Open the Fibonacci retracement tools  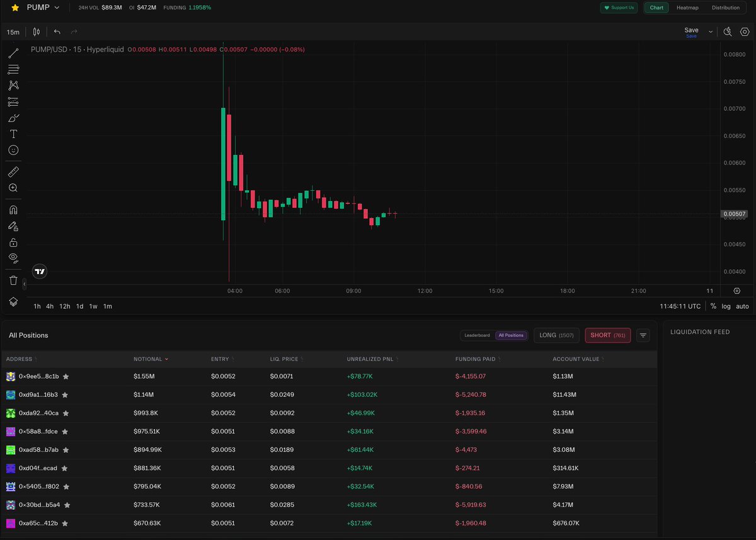click(x=13, y=69)
